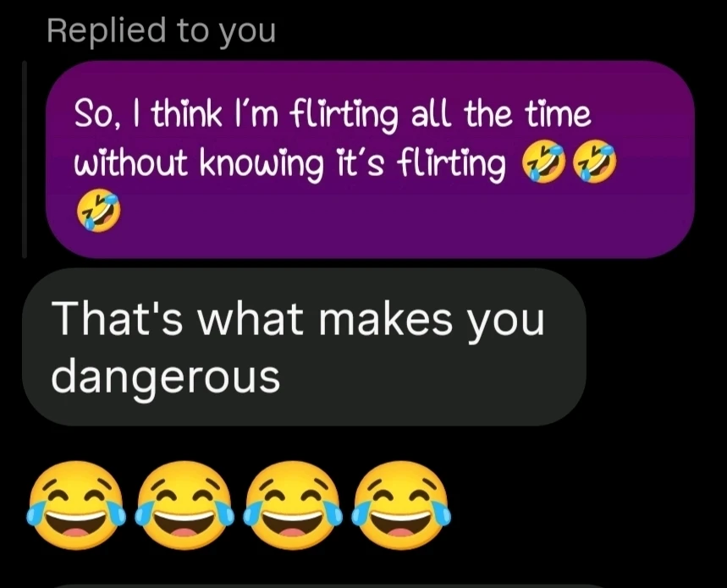Tap the fourth tears-of-joy emoji
This screenshot has width=727, height=588.
400,506
